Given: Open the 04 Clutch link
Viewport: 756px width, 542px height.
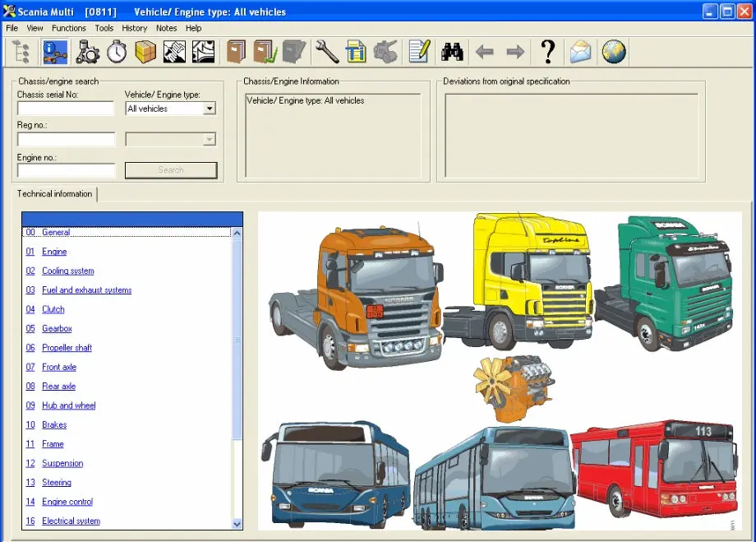Looking at the screenshot, I should [45, 309].
